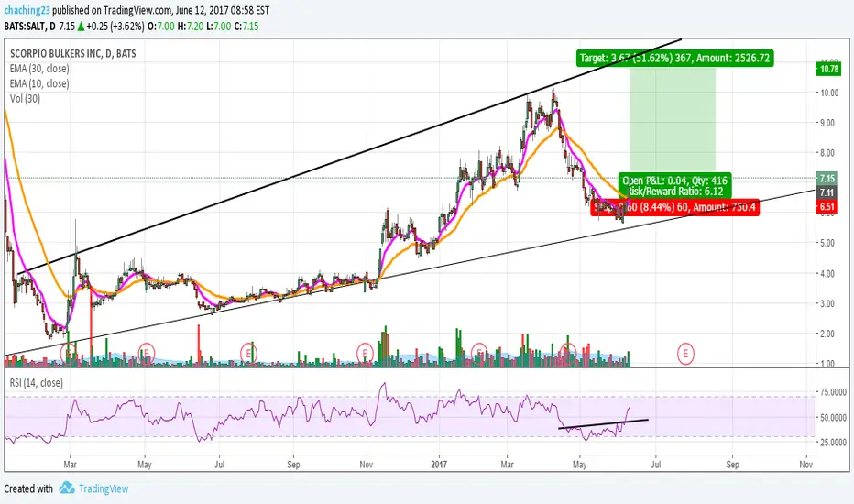The width and height of the screenshot is (854, 504).
Task: Click the 10.00 price scale label
Action: click(829, 93)
